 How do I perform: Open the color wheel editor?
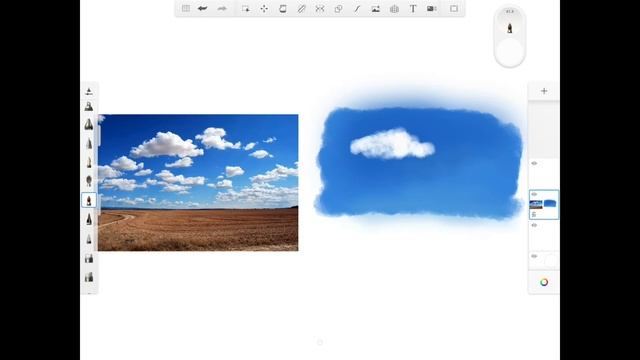coord(544,282)
